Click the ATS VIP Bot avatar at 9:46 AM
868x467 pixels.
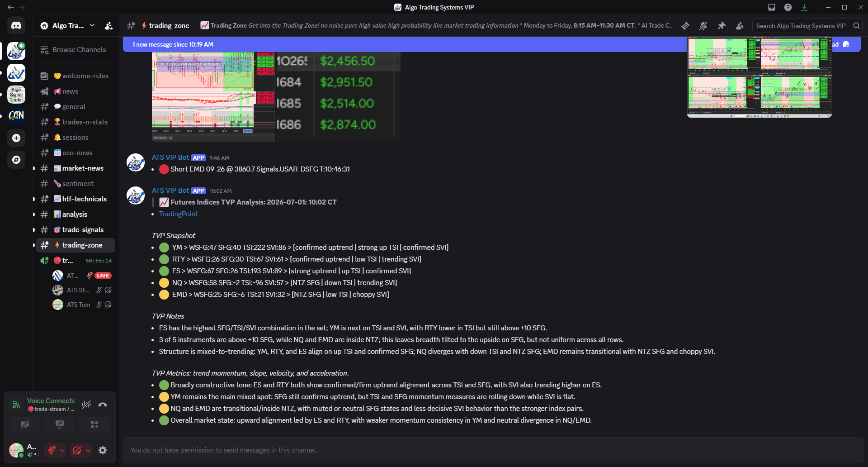point(135,162)
